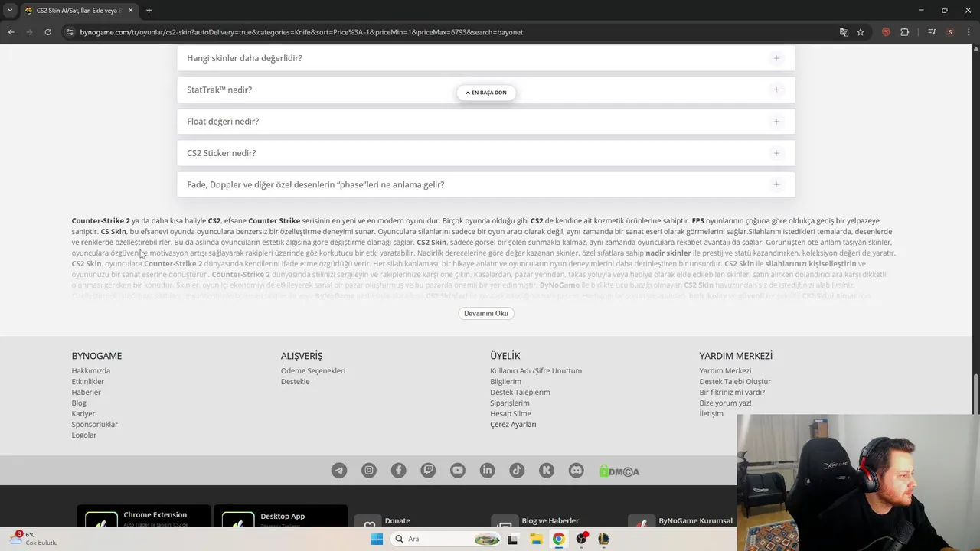This screenshot has height=551, width=980.
Task: Open Siparişlerim link
Action: click(510, 403)
